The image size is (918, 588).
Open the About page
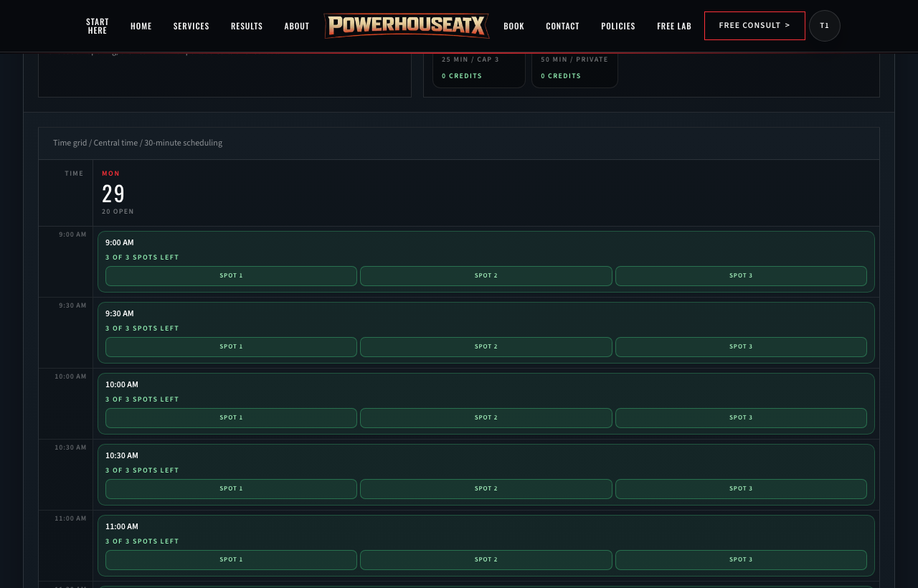[297, 26]
